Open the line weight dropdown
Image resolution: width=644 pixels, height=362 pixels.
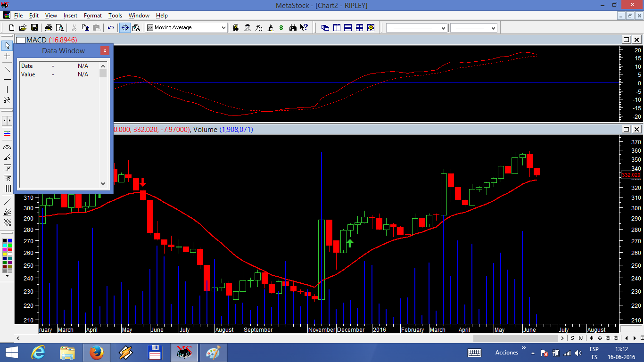[493, 28]
